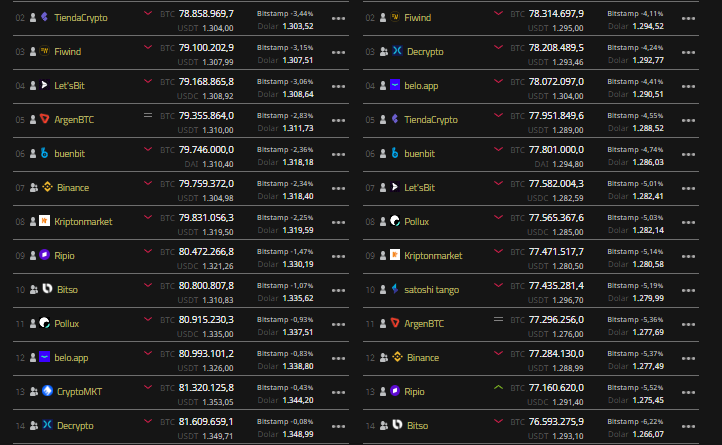The height and width of the screenshot is (445, 722).
Task: Click users icon beside rank 12 Binance
Action: [381, 357]
